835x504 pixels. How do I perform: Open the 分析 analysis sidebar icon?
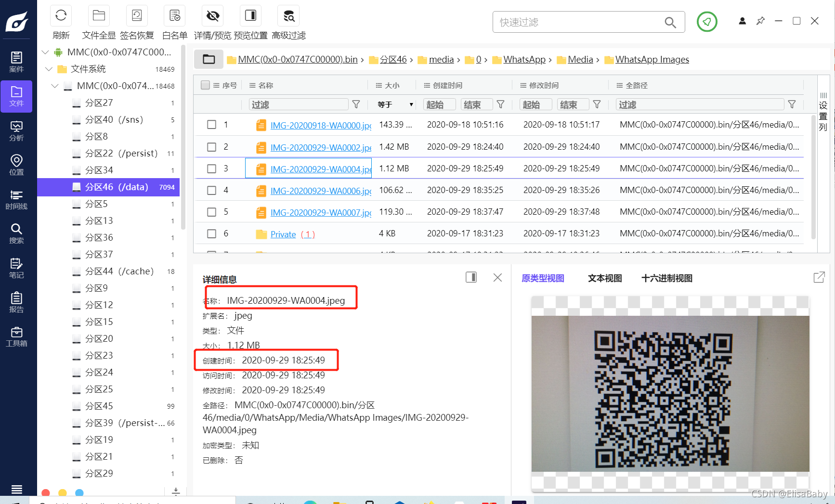(16, 131)
